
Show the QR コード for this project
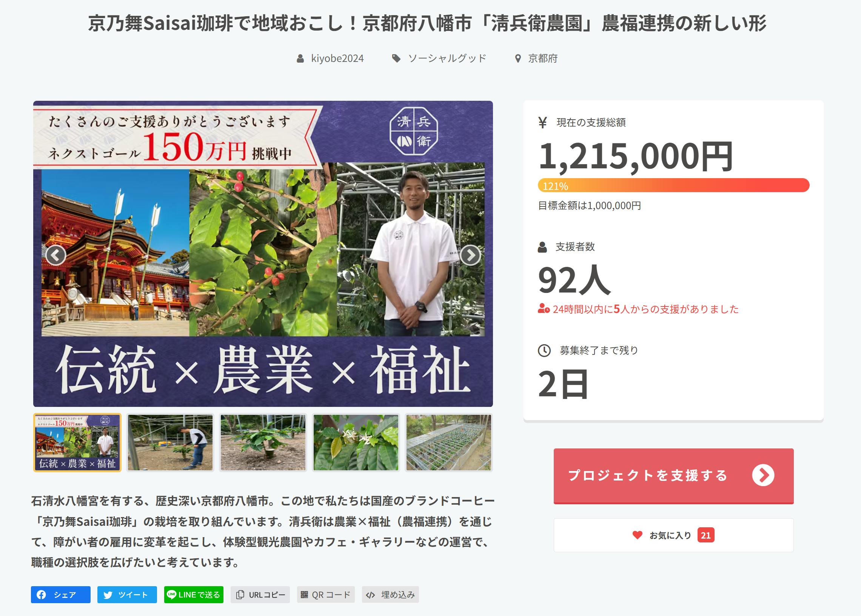326,594
